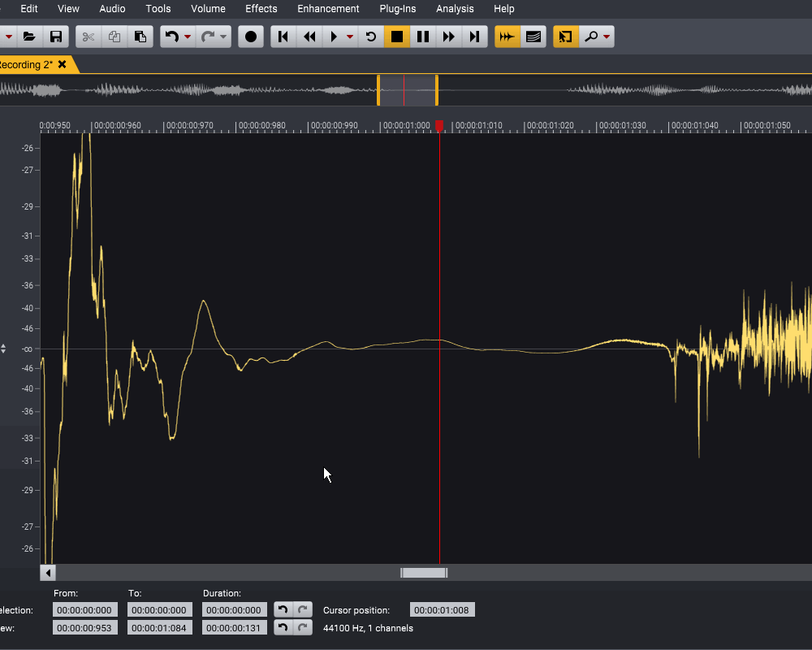Close the Recording 2 tab
This screenshot has height=650, width=812.
[63, 64]
